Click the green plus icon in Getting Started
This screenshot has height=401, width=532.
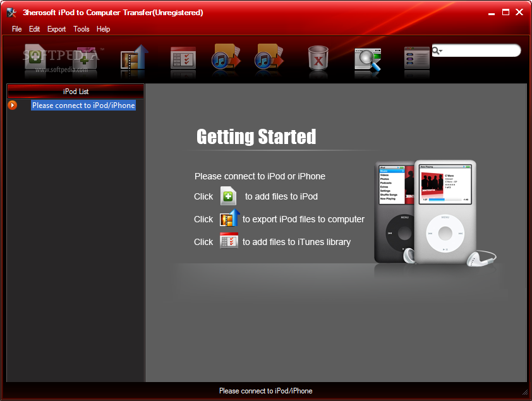tap(228, 196)
